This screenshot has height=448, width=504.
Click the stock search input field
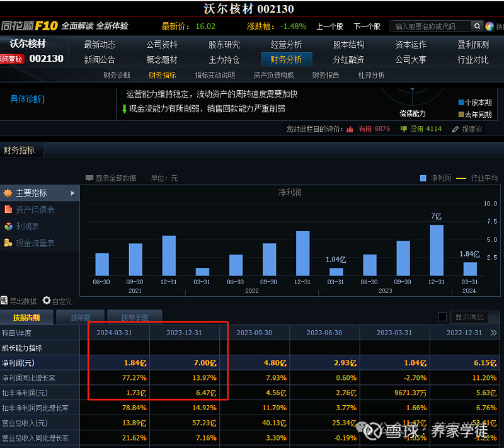pos(431,26)
